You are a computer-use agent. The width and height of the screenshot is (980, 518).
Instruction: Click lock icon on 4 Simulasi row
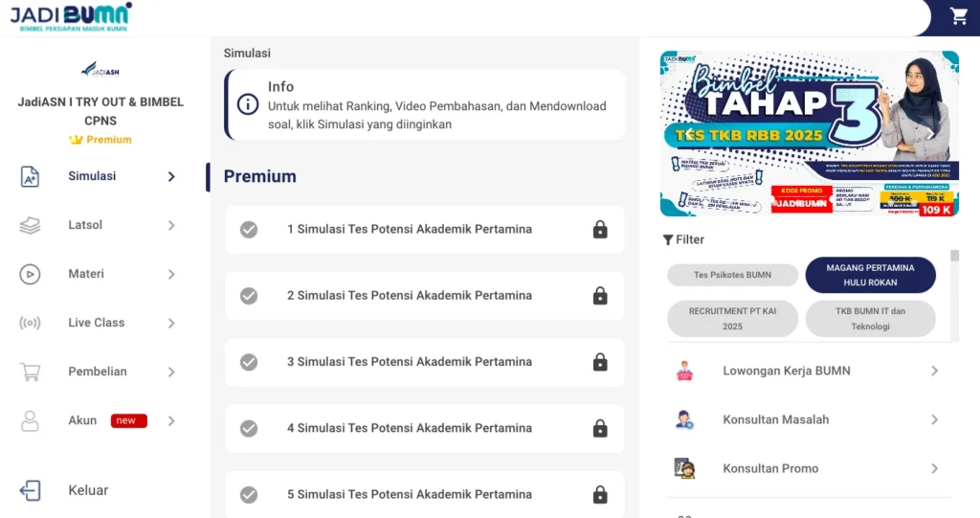coord(600,428)
